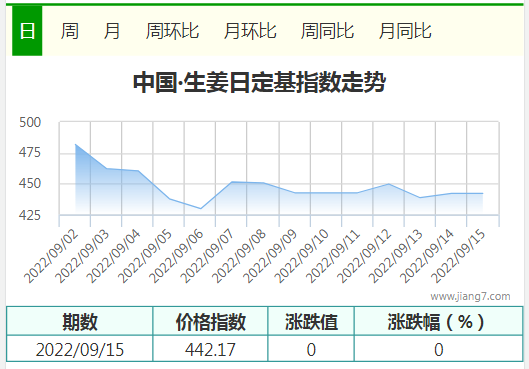Click the table cell 2022/09/15
This screenshot has width=529, height=369.
point(80,349)
